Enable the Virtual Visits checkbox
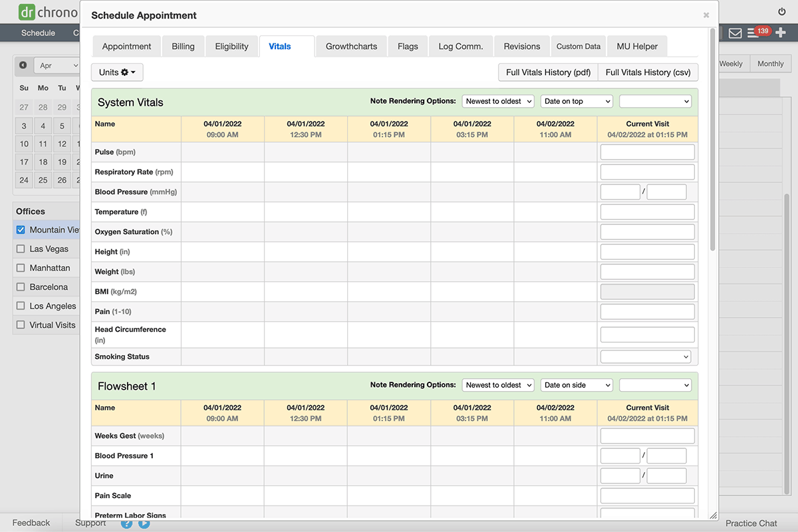Screen dimensions: 798x532 (x=21, y=325)
